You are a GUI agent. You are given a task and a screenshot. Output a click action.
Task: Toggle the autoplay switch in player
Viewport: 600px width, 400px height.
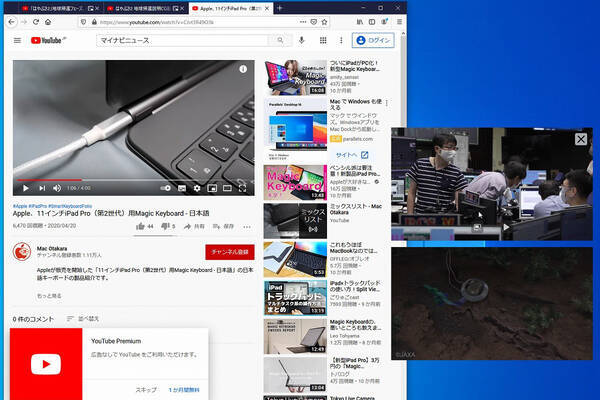[x=165, y=188]
